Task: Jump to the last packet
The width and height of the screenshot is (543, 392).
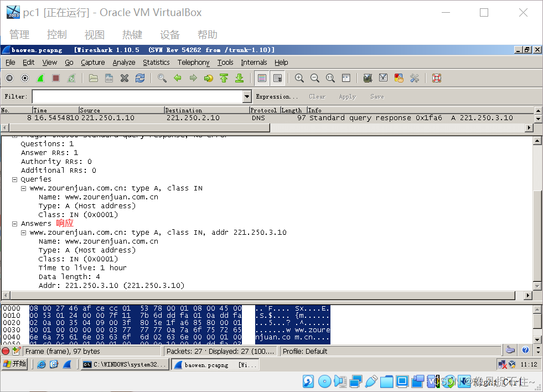Action: pos(239,78)
